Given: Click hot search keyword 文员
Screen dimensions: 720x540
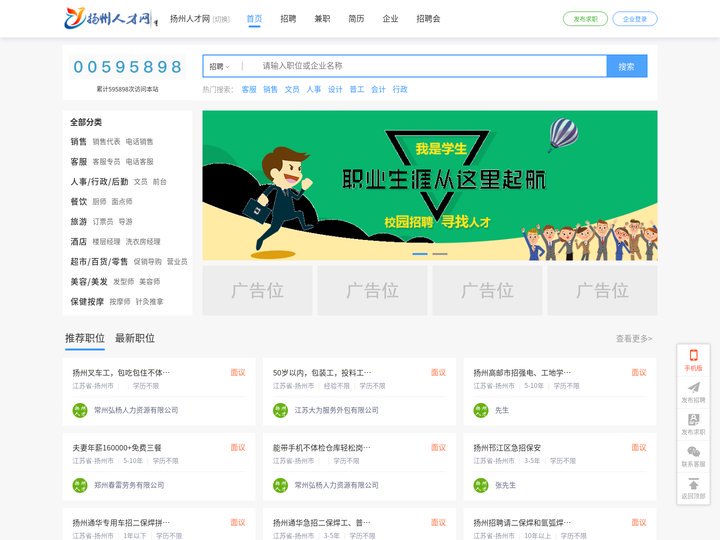Looking at the screenshot, I should click(x=292, y=90).
